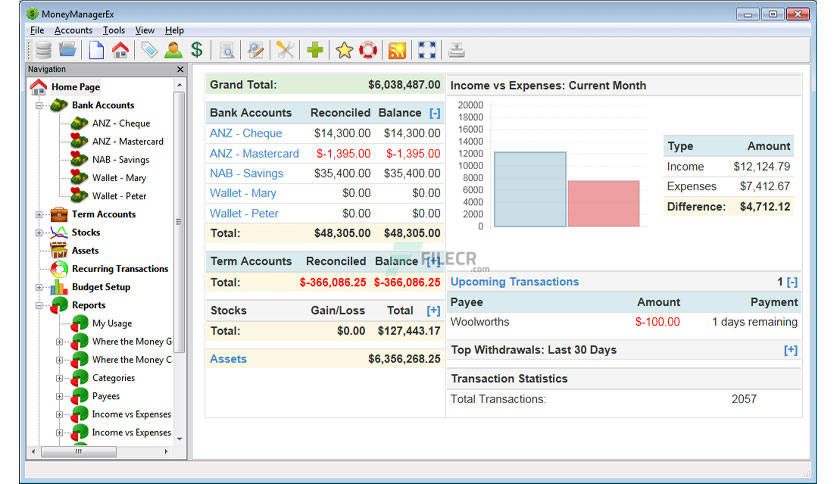The image size is (836, 484).
Task: Open the Accounts menu
Action: (73, 30)
